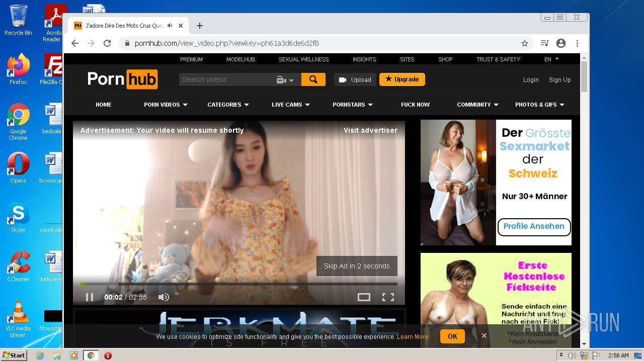Screen dimensions: 644x362
Task: Select the CCleaner desktop icon
Action: [x=18, y=266]
